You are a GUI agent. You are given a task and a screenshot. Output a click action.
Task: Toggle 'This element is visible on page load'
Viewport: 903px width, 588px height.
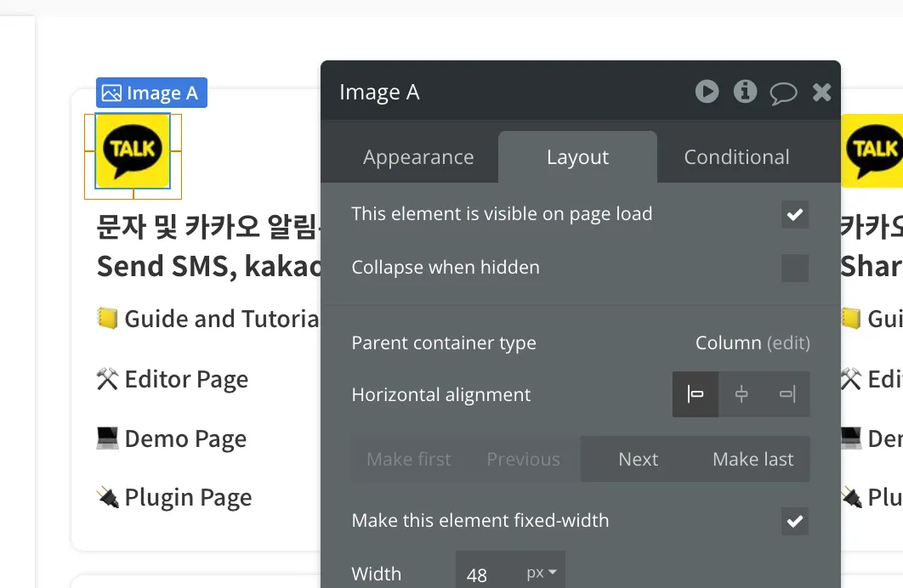point(795,215)
